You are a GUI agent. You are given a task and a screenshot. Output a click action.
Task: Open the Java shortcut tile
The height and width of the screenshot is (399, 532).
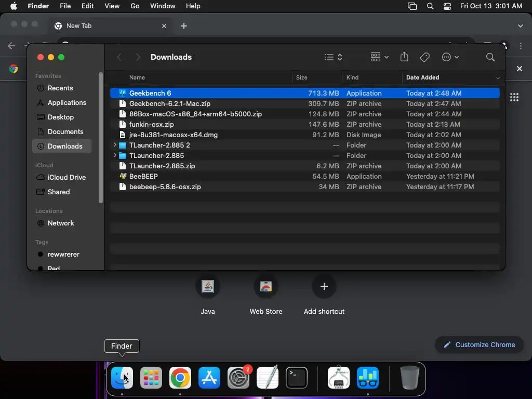click(x=208, y=286)
